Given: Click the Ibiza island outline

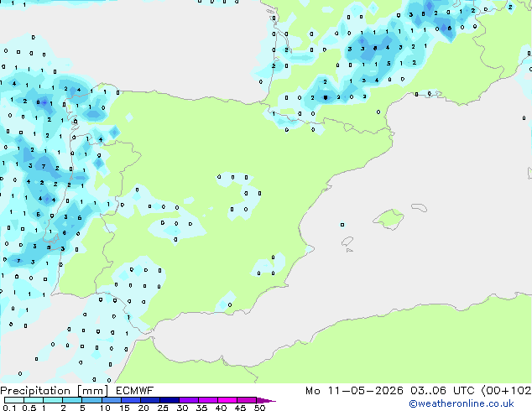Looking at the screenshot, I should click(x=347, y=242).
